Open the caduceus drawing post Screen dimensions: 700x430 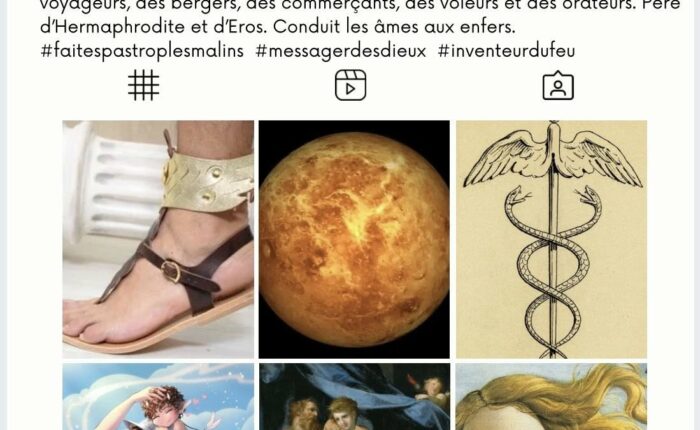pyautogui.click(x=551, y=239)
